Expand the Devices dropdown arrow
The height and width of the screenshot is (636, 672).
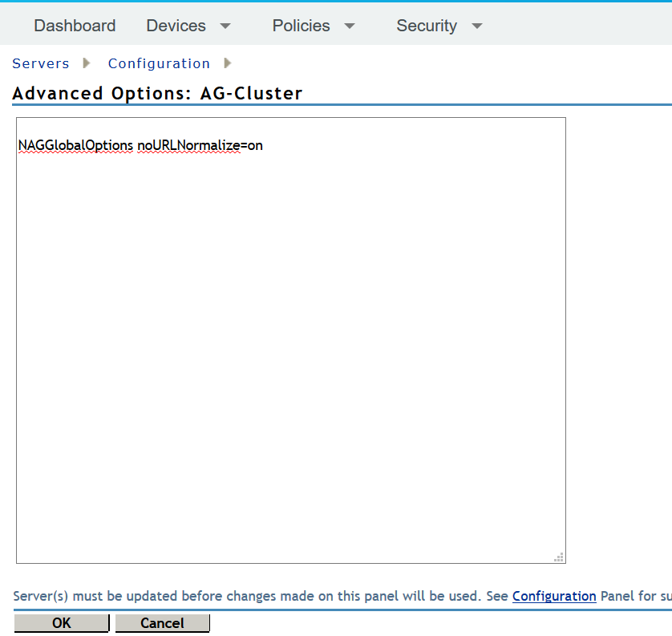pyautogui.click(x=225, y=26)
